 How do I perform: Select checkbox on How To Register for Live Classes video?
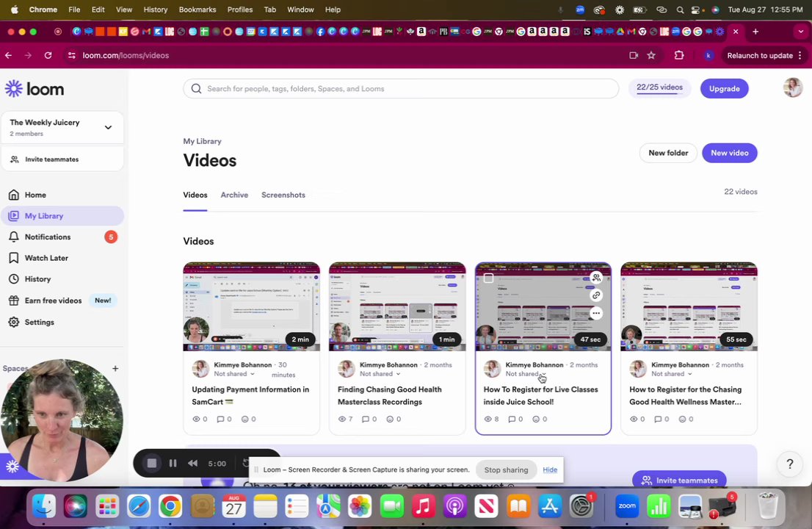488,278
